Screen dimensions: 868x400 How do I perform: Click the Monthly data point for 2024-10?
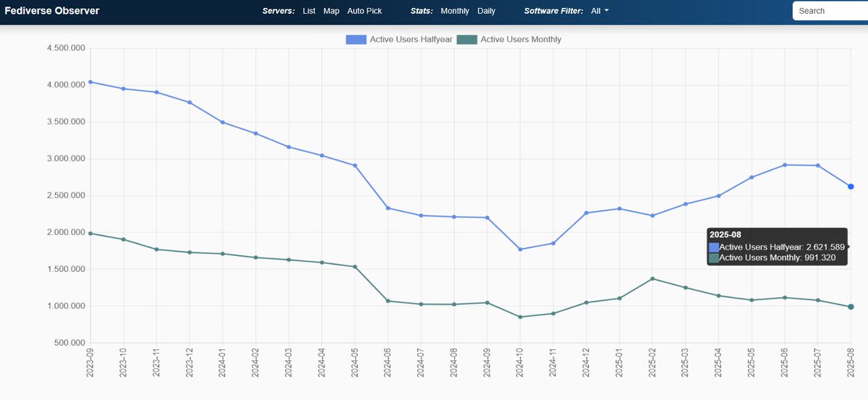[x=520, y=317]
